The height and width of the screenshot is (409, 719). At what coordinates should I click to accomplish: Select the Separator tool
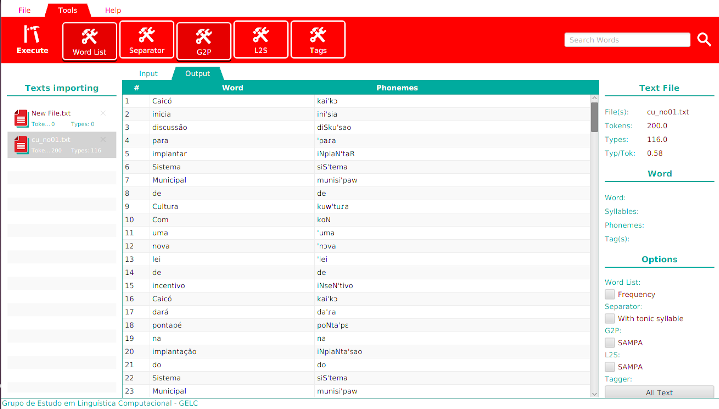click(x=146, y=40)
